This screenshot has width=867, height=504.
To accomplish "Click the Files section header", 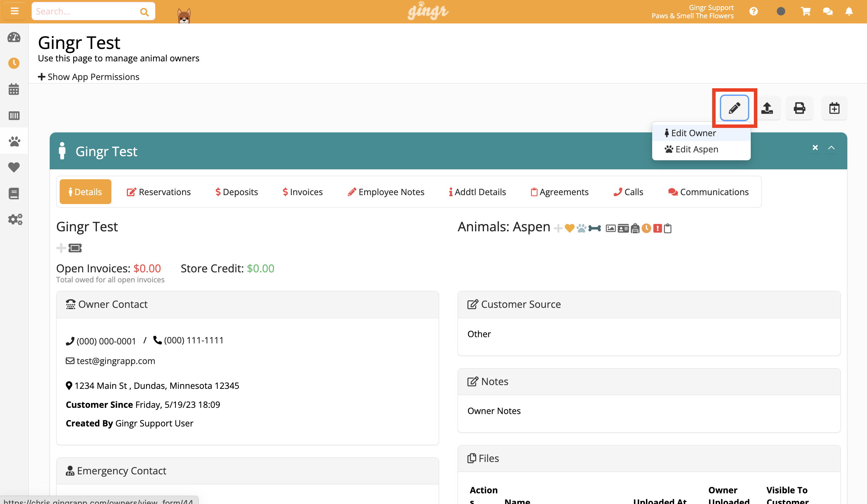I will click(x=649, y=458).
